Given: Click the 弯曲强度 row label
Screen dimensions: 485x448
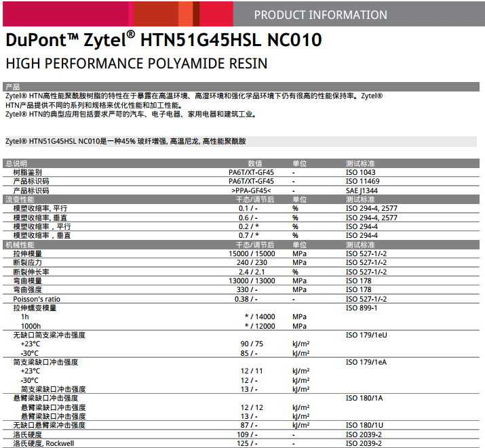Looking at the screenshot, I should pos(27,290).
